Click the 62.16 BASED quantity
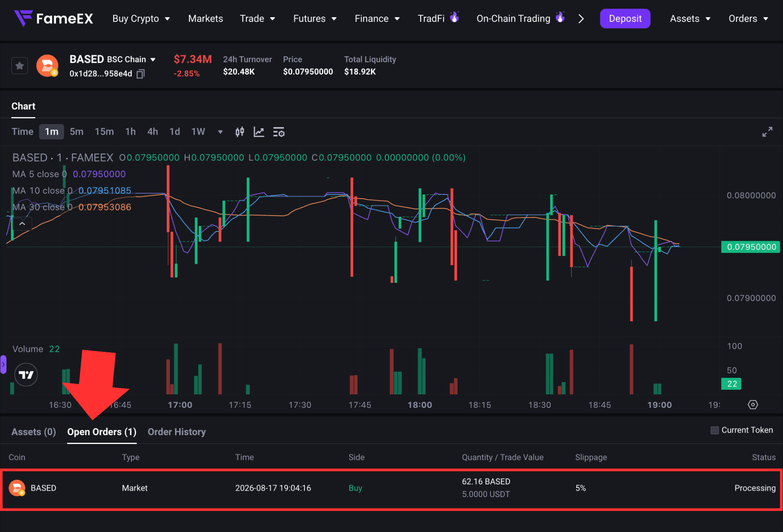The width and height of the screenshot is (783, 532). tap(486, 481)
